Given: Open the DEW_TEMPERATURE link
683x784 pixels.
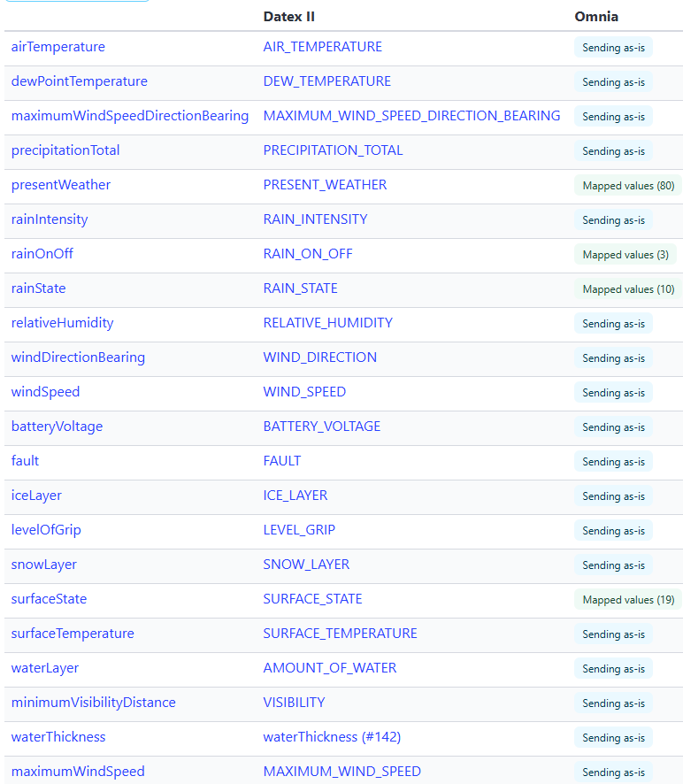Looking at the screenshot, I should [327, 81].
